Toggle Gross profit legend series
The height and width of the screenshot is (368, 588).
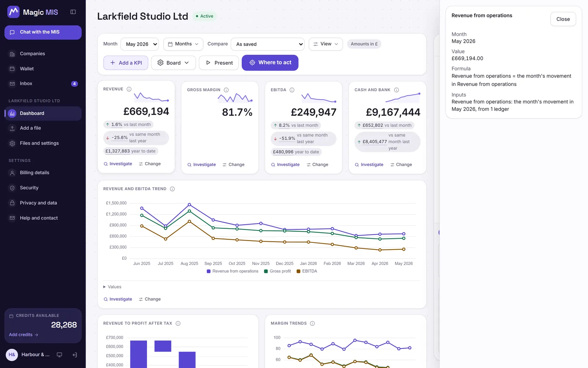click(277, 271)
